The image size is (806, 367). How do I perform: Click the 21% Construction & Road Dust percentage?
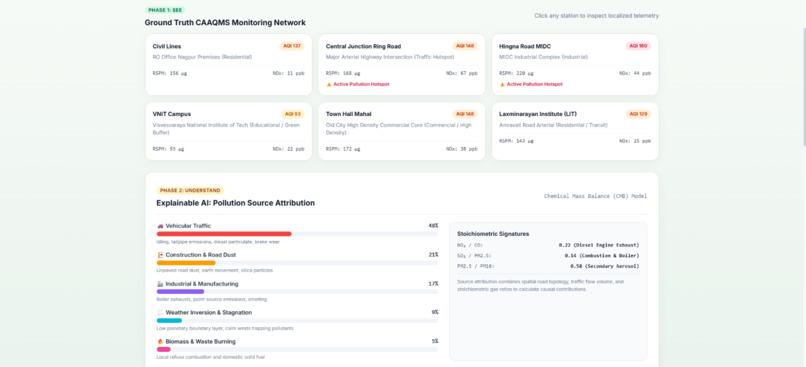pyautogui.click(x=433, y=255)
